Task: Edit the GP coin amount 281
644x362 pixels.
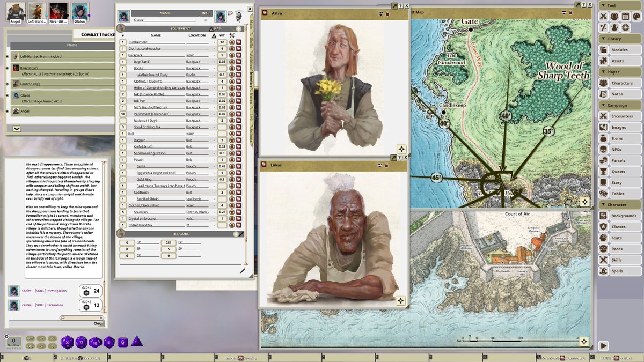Action: click(x=168, y=243)
